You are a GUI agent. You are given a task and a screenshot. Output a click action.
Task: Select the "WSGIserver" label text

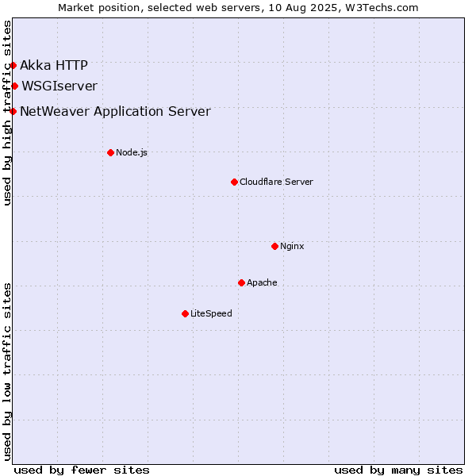[x=59, y=86]
